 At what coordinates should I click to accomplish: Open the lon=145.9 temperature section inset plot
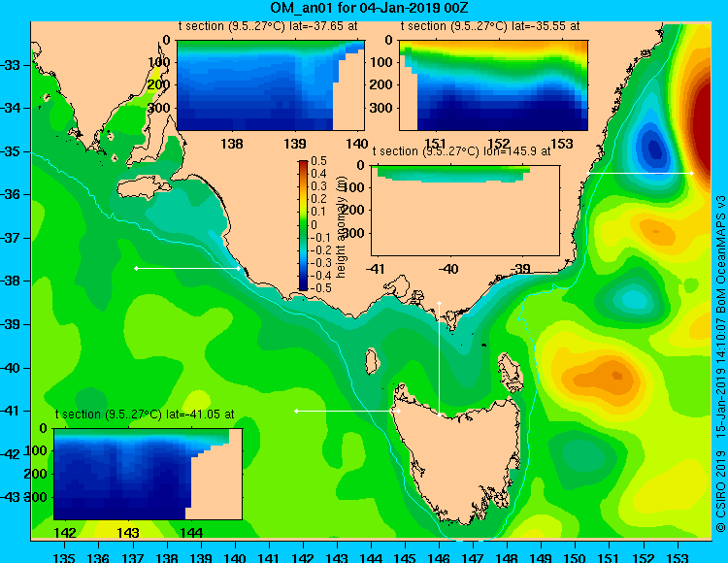pos(465,211)
